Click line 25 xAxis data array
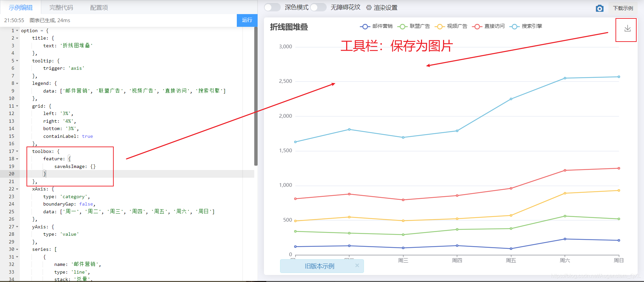The height and width of the screenshot is (282, 644). (x=129, y=212)
